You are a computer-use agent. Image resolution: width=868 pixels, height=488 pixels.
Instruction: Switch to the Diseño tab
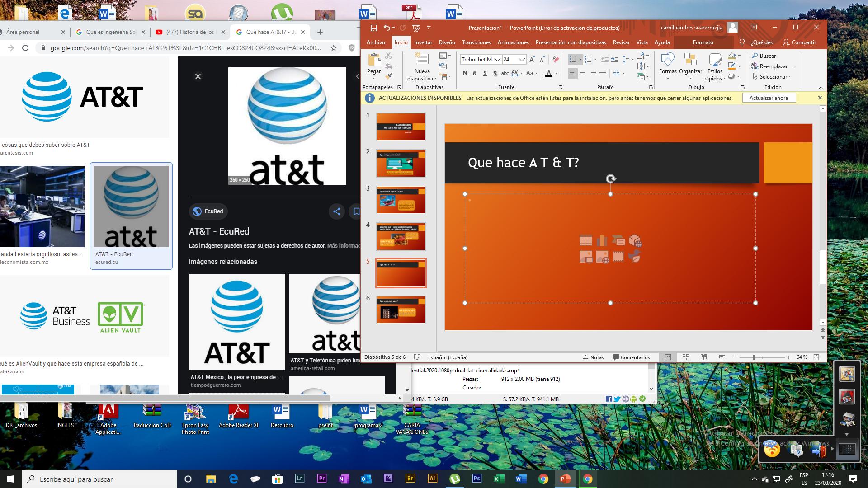point(447,42)
